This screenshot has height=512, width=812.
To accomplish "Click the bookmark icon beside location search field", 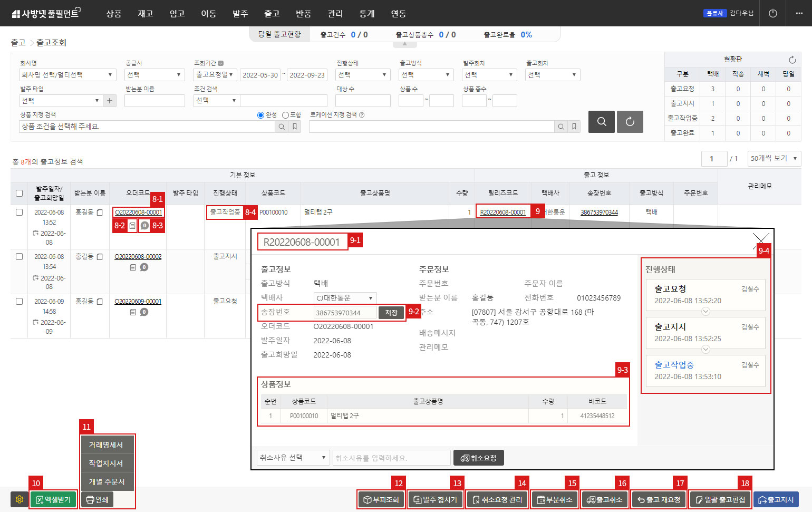I will pos(574,127).
